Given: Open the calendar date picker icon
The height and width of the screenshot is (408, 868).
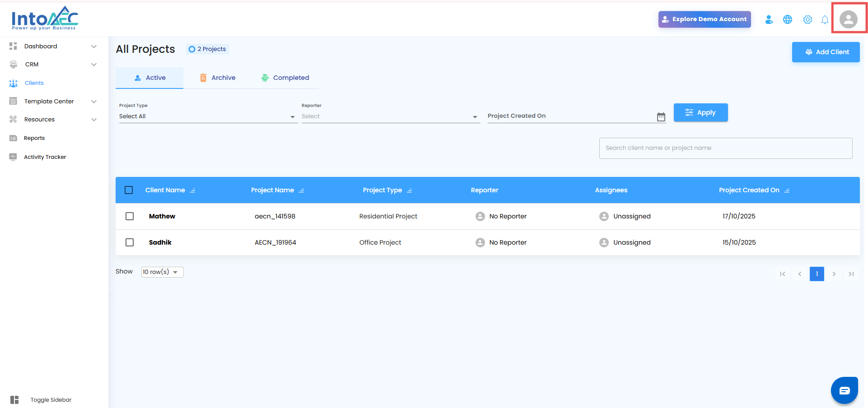Looking at the screenshot, I should click(x=661, y=117).
